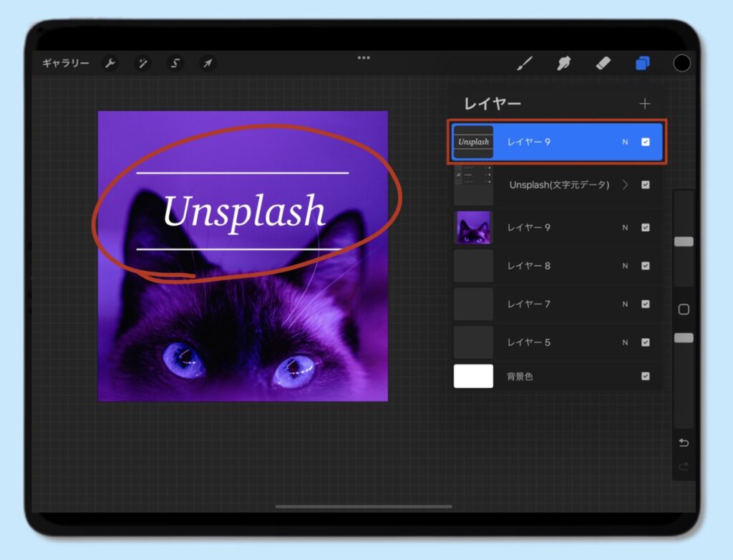Select the Unsplash(文字元データ) group name
The height and width of the screenshot is (560, 733).
tap(559, 185)
